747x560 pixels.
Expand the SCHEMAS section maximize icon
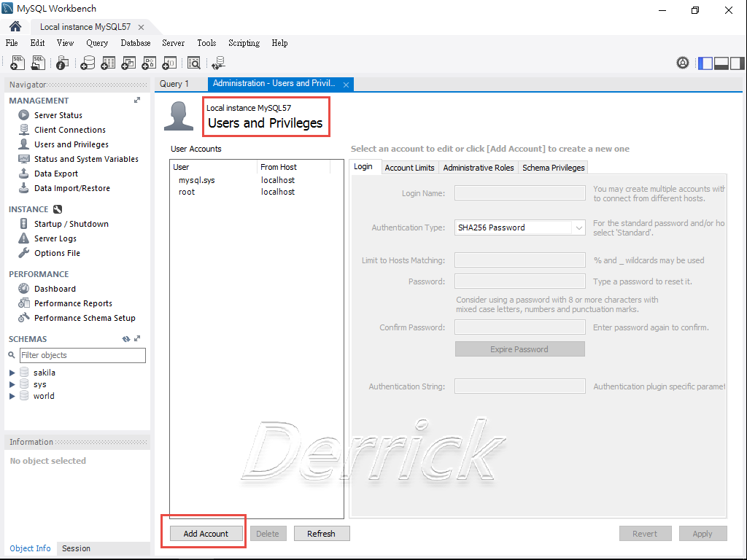[137, 338]
